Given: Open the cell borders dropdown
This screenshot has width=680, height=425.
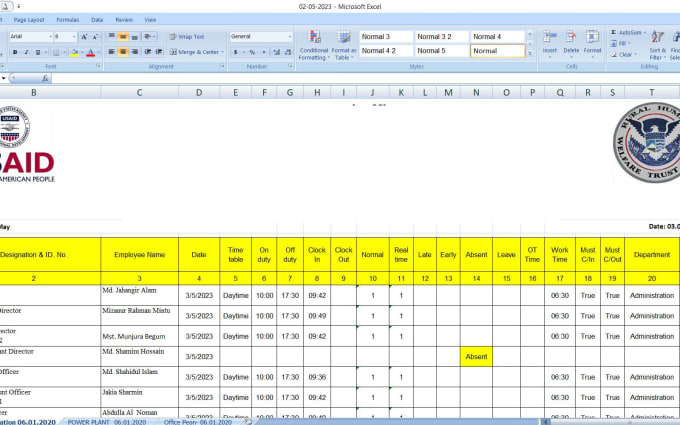Looking at the screenshot, I should (x=65, y=52).
